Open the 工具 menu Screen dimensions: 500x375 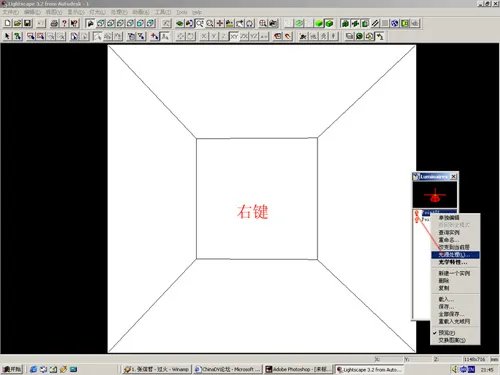click(x=163, y=12)
